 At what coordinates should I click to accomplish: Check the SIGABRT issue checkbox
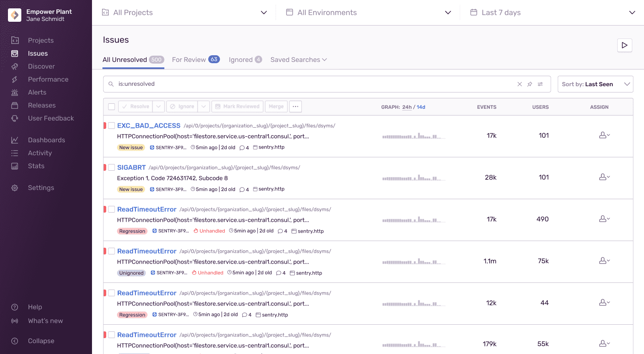click(112, 167)
